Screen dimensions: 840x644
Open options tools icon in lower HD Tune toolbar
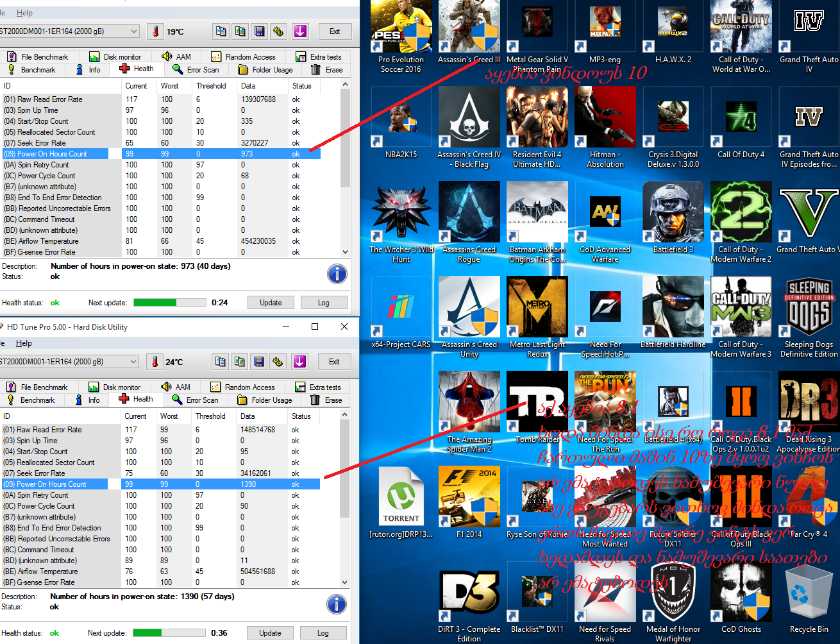pos(278,362)
